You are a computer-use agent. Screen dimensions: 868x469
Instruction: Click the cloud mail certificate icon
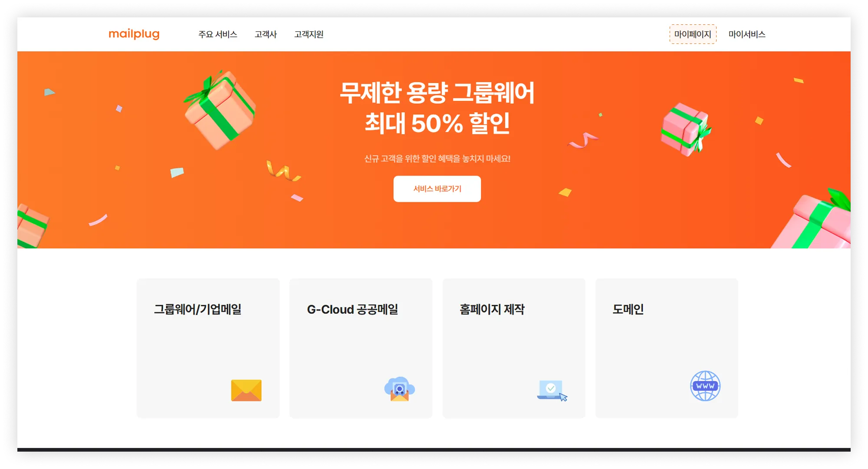point(399,389)
